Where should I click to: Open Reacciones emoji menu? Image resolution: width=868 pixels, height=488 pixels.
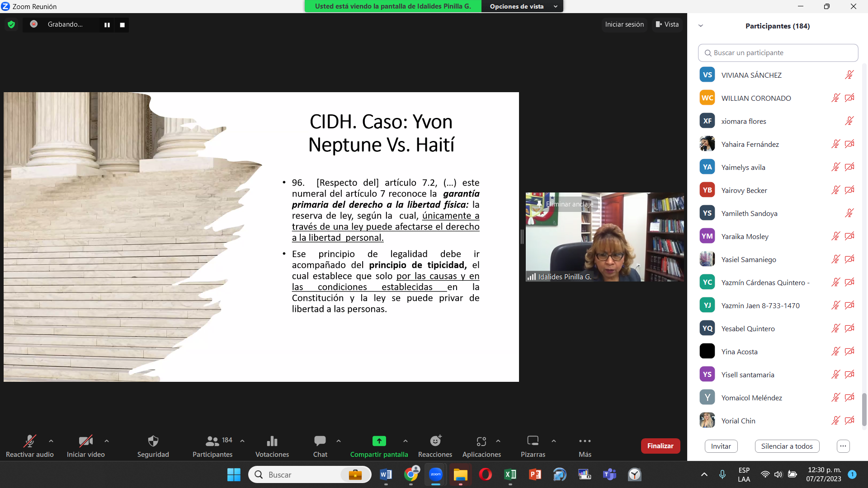(435, 441)
